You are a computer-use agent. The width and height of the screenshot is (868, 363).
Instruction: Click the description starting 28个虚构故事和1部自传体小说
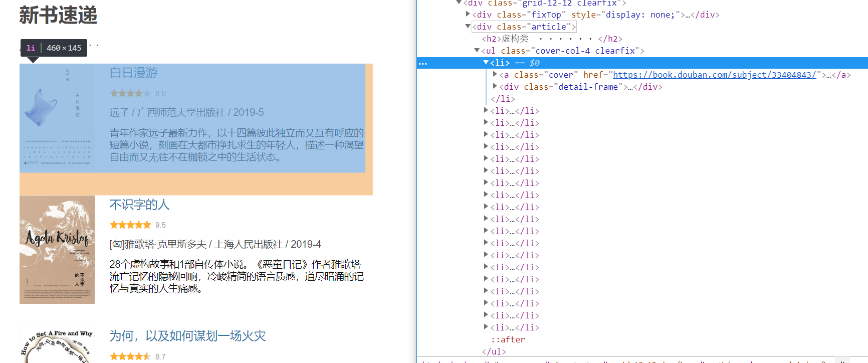click(237, 276)
